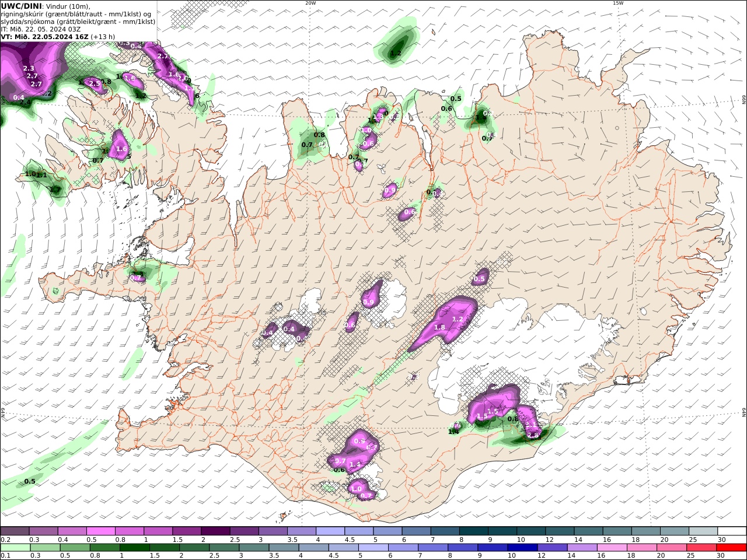The height and width of the screenshot is (560, 747).
Task: Select the lower legend pale green swatch at 0.1
Action: 15,548
